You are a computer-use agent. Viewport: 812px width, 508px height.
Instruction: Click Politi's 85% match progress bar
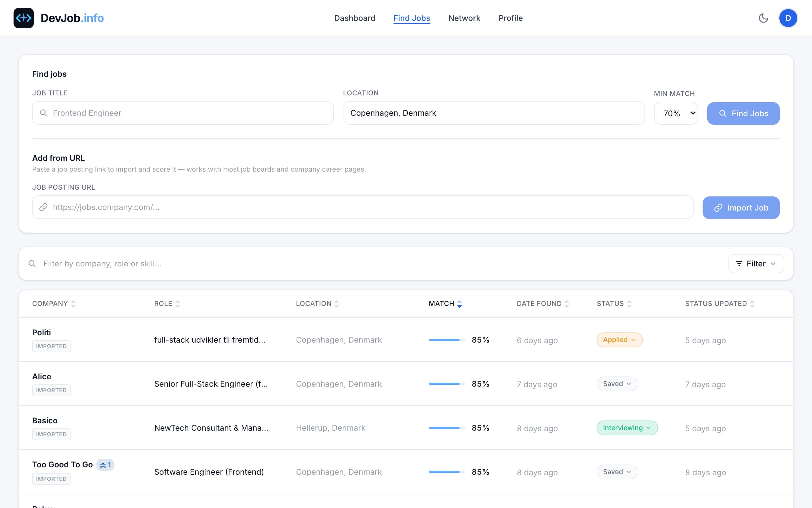pyautogui.click(x=447, y=340)
